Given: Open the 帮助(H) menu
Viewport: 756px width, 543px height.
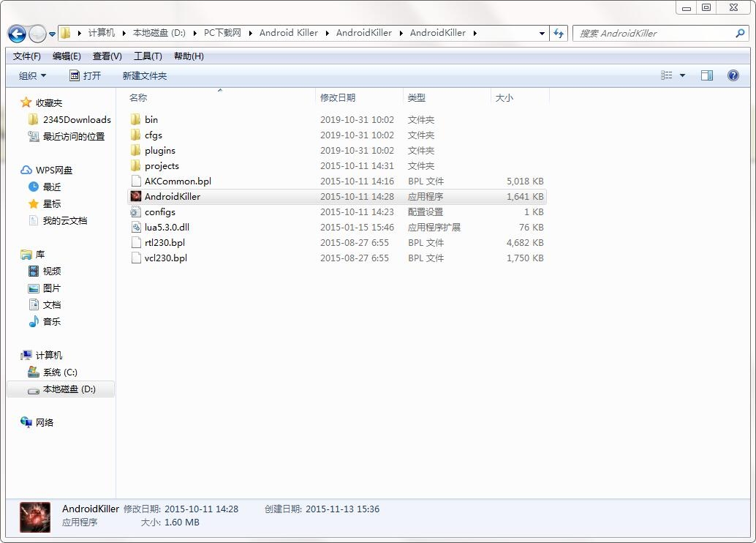Looking at the screenshot, I should [x=189, y=56].
